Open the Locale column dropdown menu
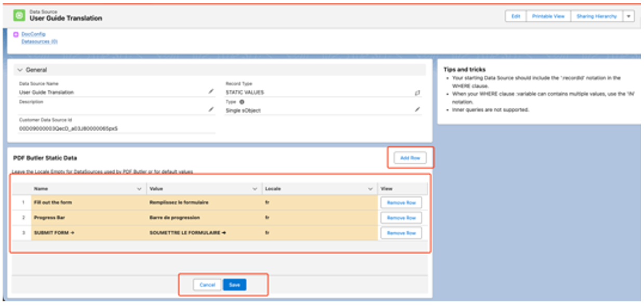644x306 pixels. [x=370, y=189]
